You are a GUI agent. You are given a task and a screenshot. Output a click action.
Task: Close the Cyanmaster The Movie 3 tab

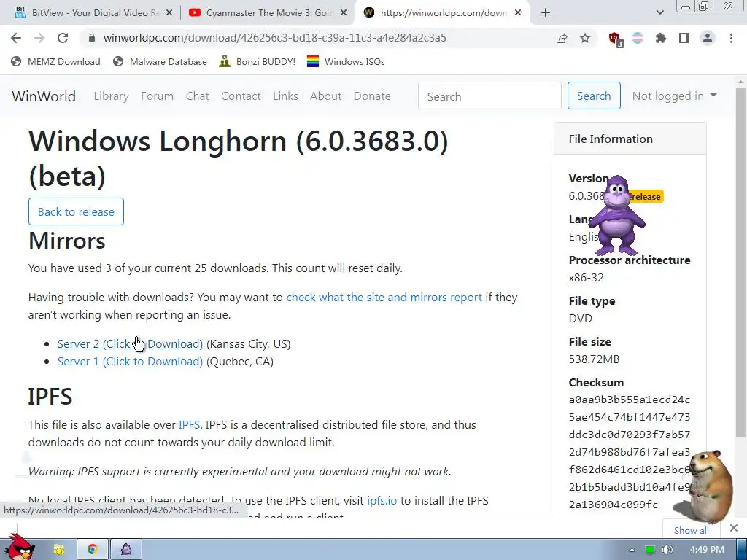344,13
